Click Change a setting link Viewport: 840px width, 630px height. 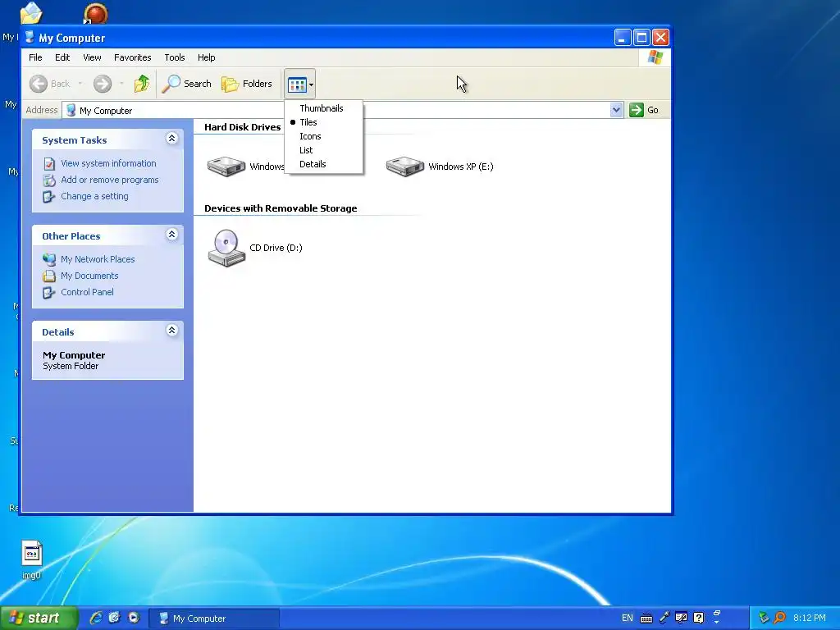pos(95,196)
